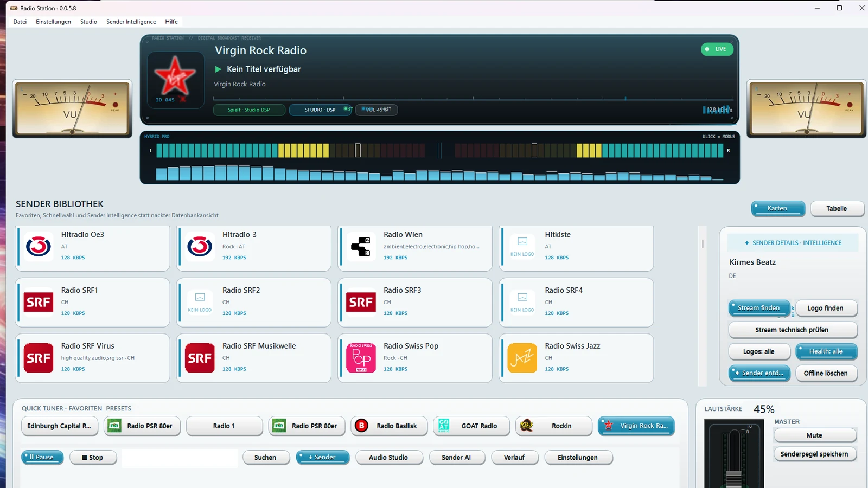Open the Hilfe menu
868x488 pixels.
(171, 22)
